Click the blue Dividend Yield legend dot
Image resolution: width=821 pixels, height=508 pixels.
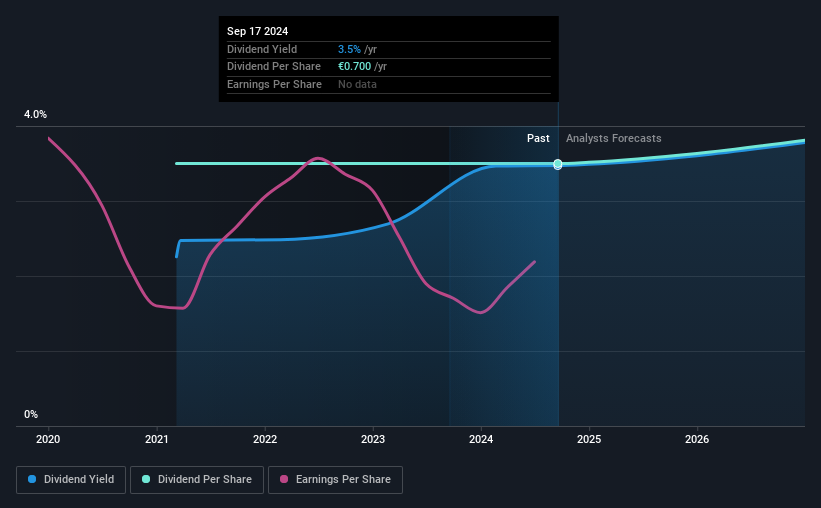[32, 479]
